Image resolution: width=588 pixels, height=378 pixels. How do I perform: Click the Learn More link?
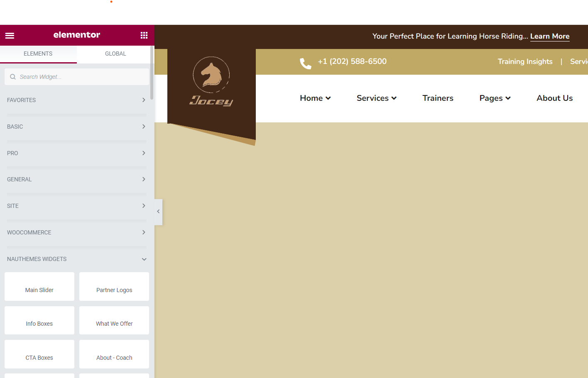(549, 37)
